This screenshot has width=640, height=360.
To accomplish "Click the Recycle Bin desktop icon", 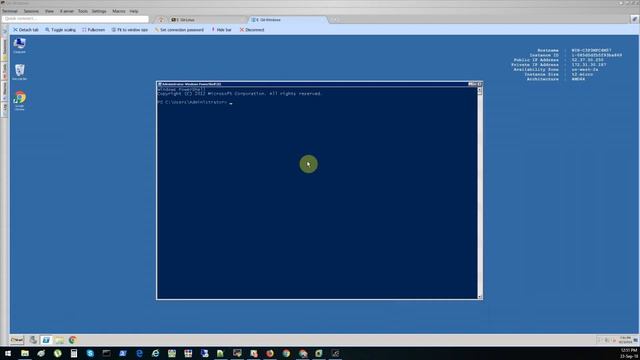I will [20, 72].
